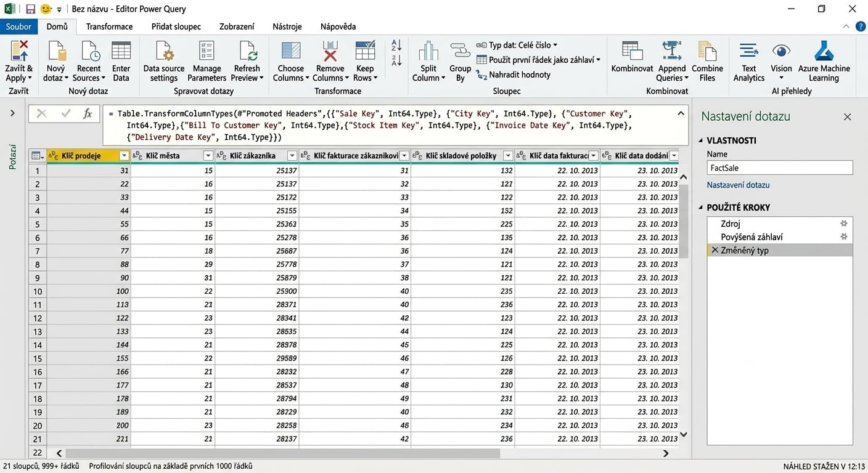
Task: Open Klíč fakturace zákazníkovi filter dropdown
Action: point(404,156)
